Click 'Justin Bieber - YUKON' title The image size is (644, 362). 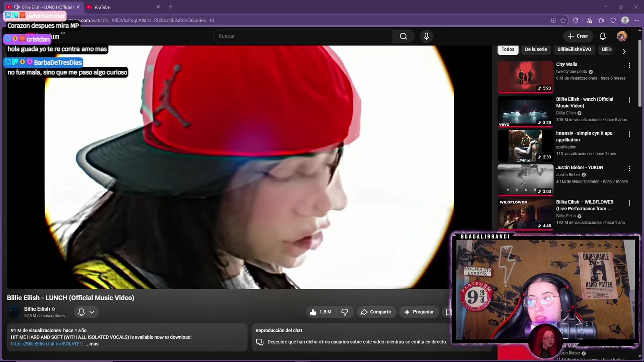(580, 167)
